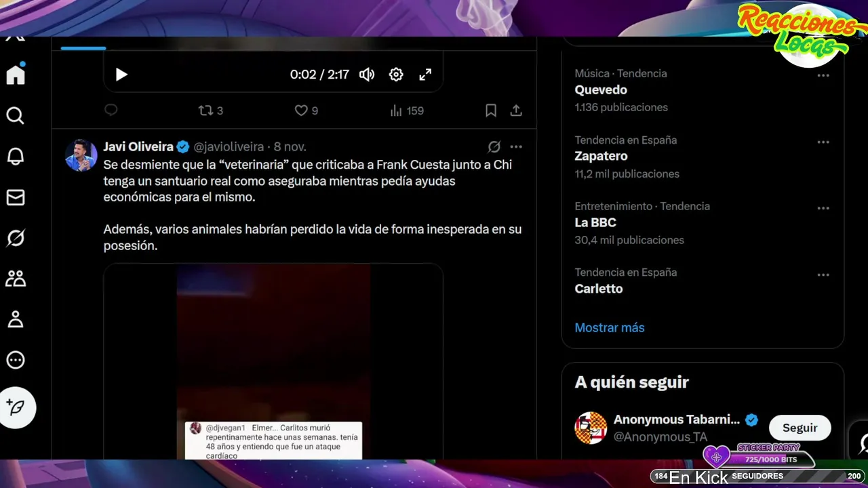Compose a new post with feather button
This screenshot has height=488, width=868.
17,407
